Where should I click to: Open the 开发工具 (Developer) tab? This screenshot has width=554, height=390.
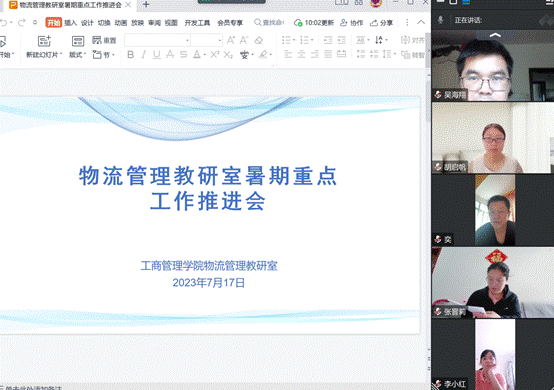tap(197, 23)
